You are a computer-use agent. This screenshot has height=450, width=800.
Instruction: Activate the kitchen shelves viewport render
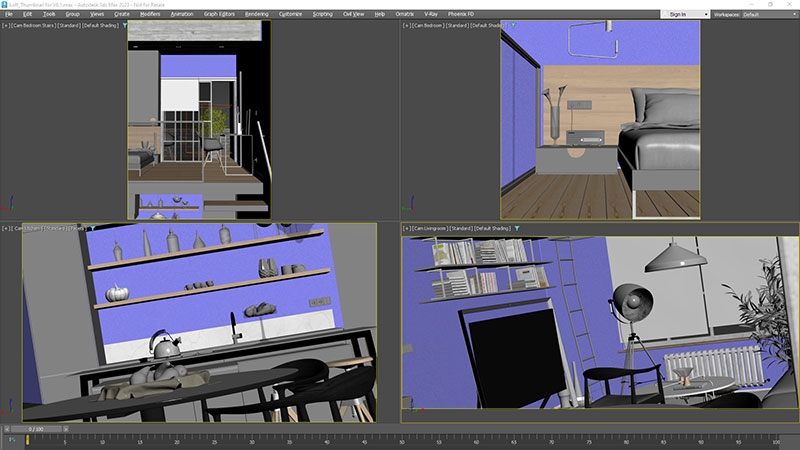coord(199,322)
